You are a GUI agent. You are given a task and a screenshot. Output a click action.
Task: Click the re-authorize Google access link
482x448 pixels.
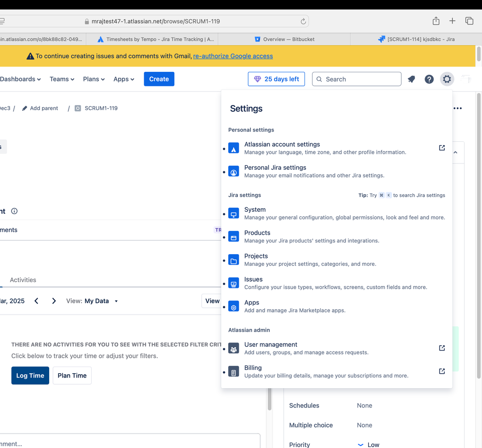pos(233,56)
